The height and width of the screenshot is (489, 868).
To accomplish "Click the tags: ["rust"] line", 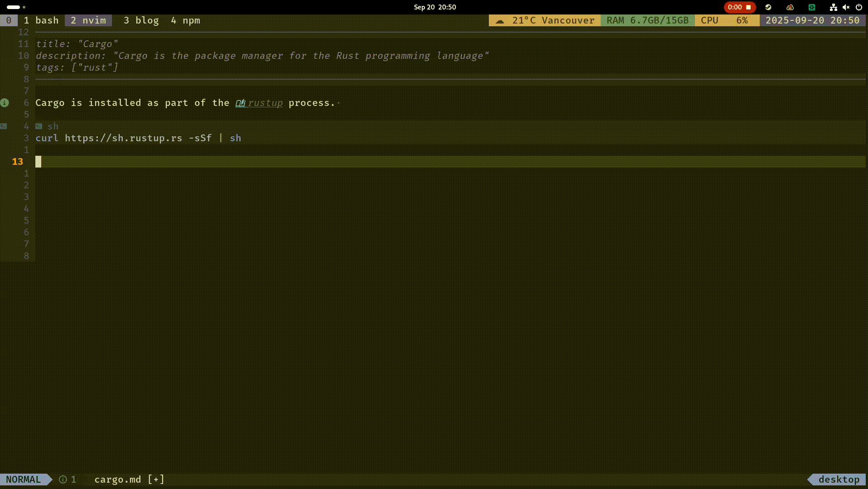I will tap(77, 67).
